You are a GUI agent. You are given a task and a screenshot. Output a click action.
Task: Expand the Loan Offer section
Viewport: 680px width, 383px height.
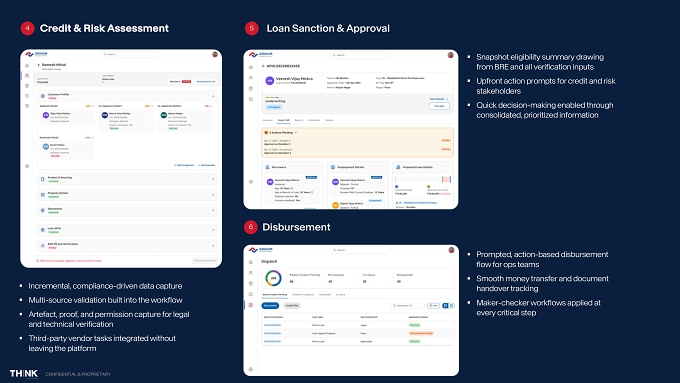(x=213, y=229)
